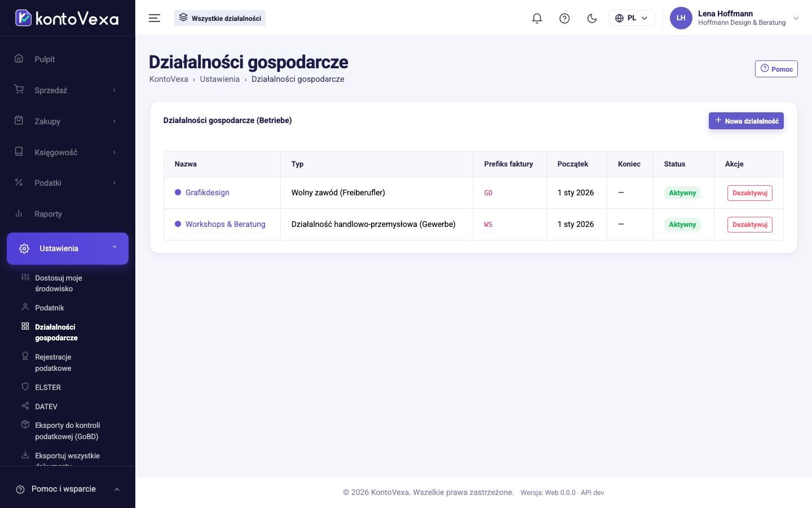This screenshot has height=508, width=812.
Task: Expand the Podatki sidebar submenu
Action: [68, 183]
